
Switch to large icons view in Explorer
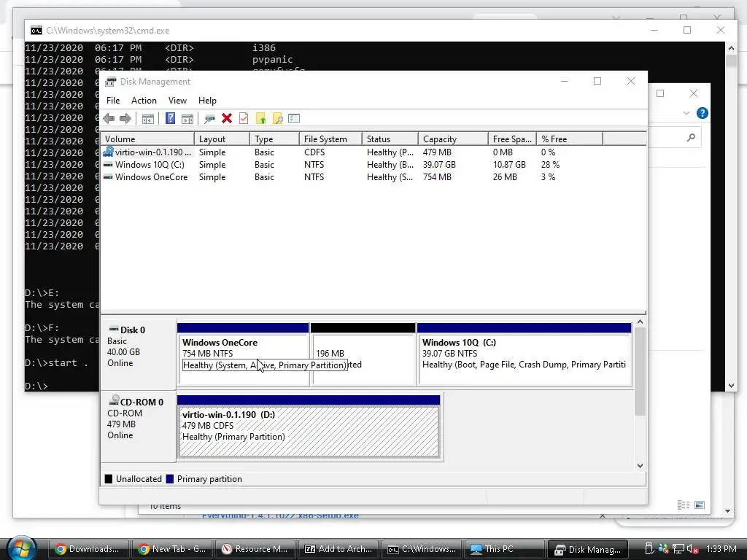click(x=700, y=505)
